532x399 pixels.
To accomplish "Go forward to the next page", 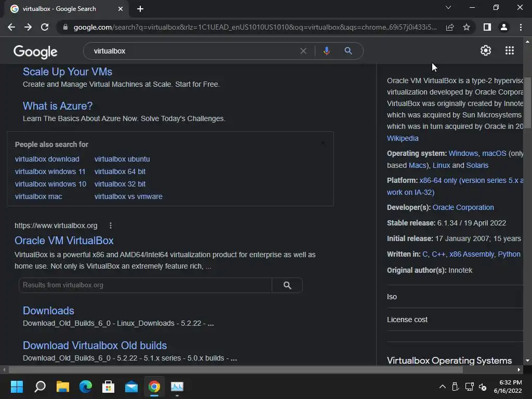I will point(28,27).
